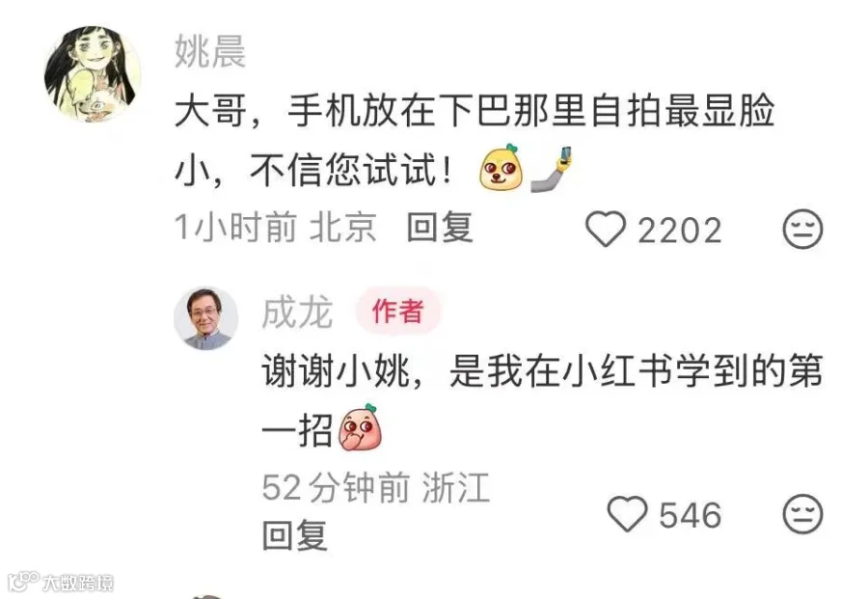Tap the selfie arm emoji after 不信您试试
868x599 pixels.
(552, 169)
